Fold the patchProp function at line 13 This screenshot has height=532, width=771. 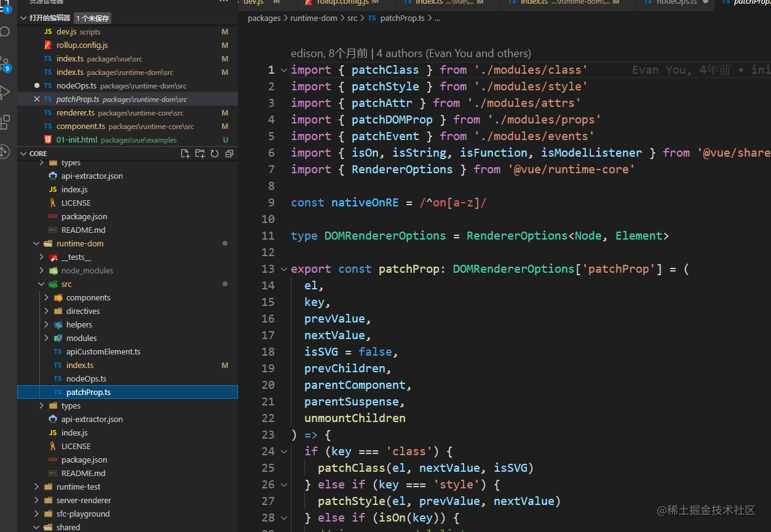[284, 269]
